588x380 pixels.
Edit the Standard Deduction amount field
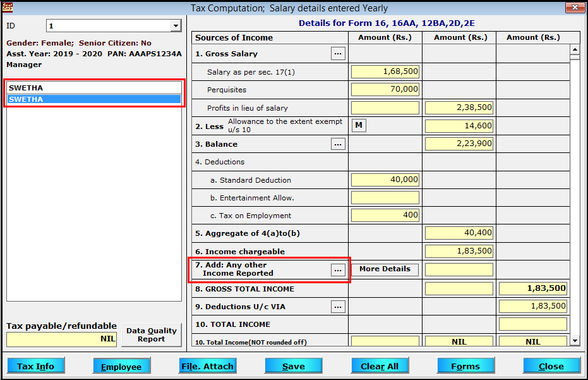(385, 180)
